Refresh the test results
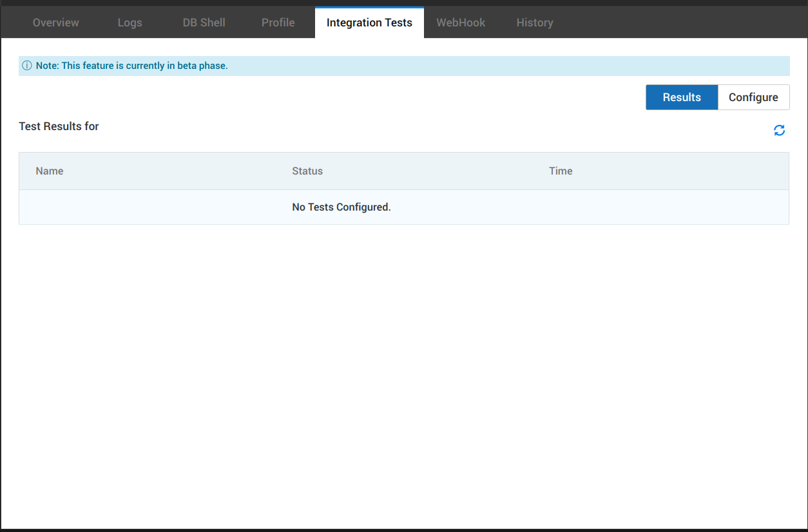 tap(779, 130)
